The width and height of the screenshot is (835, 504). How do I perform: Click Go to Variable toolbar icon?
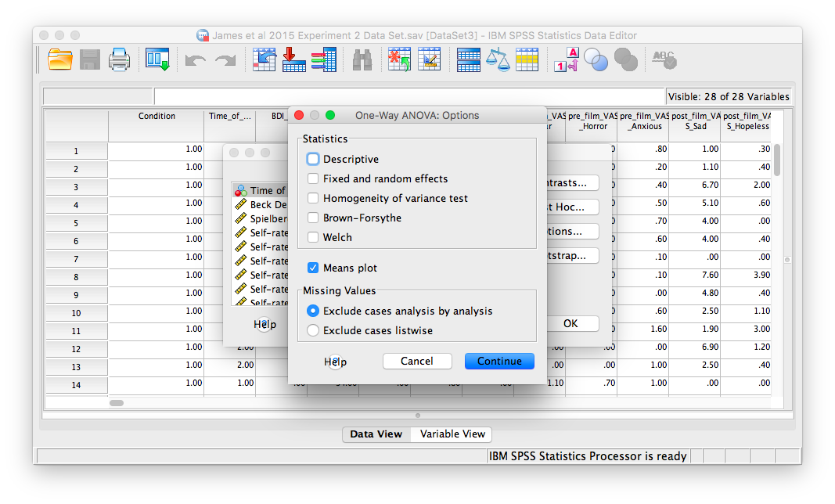pyautogui.click(x=294, y=59)
